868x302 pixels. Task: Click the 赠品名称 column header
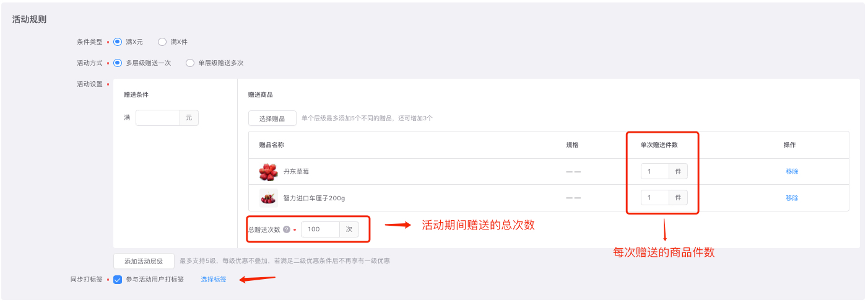click(x=271, y=144)
